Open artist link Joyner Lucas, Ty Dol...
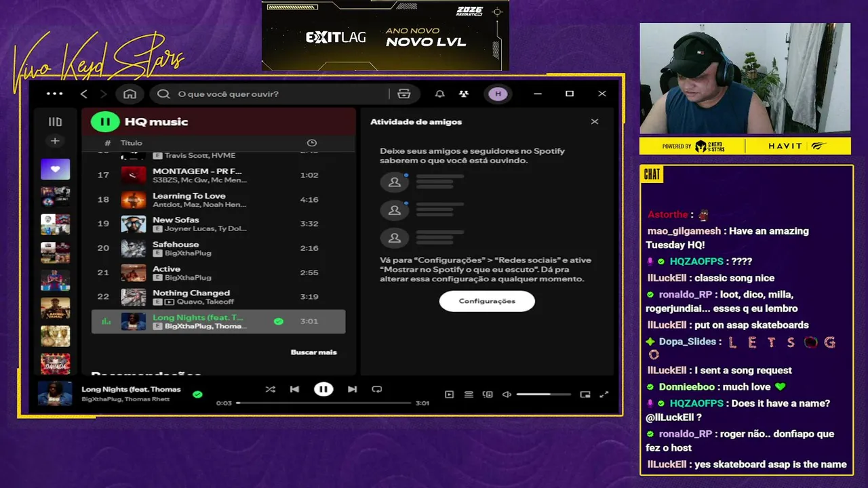This screenshot has height=488, width=868. 205,228
